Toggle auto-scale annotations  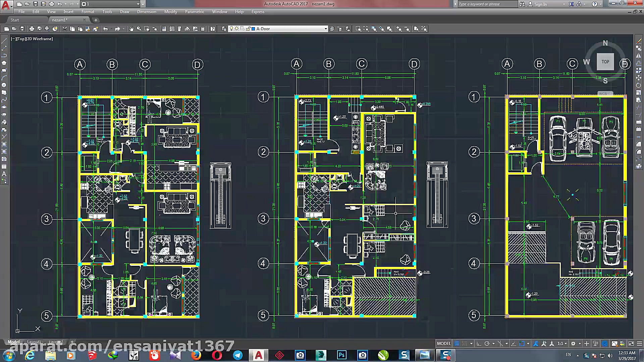click(544, 344)
